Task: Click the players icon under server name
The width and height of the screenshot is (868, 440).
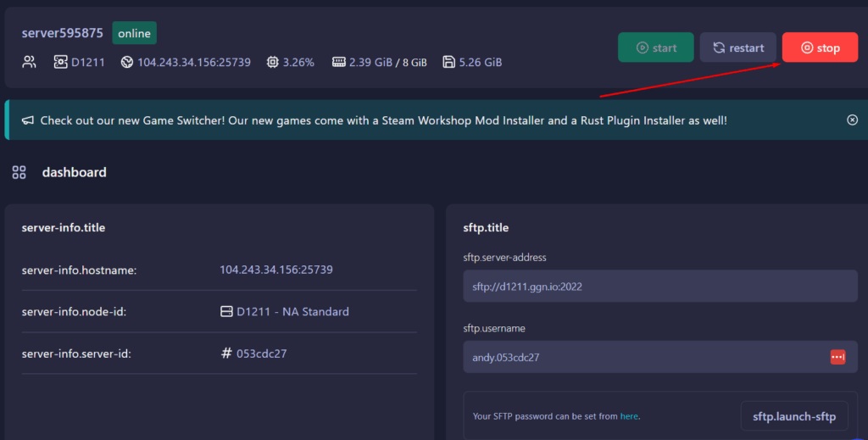Action: [x=30, y=62]
